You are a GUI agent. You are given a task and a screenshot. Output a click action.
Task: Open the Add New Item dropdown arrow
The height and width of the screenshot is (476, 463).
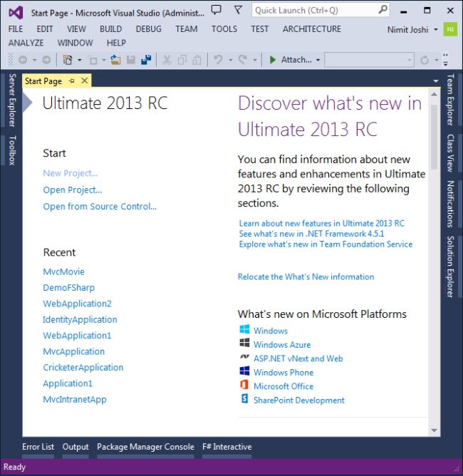click(x=104, y=60)
